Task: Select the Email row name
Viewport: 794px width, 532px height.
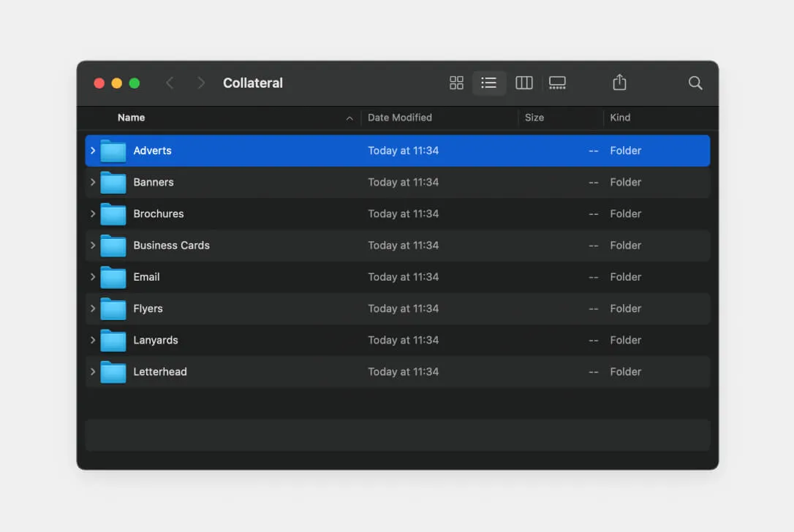Action: point(146,277)
